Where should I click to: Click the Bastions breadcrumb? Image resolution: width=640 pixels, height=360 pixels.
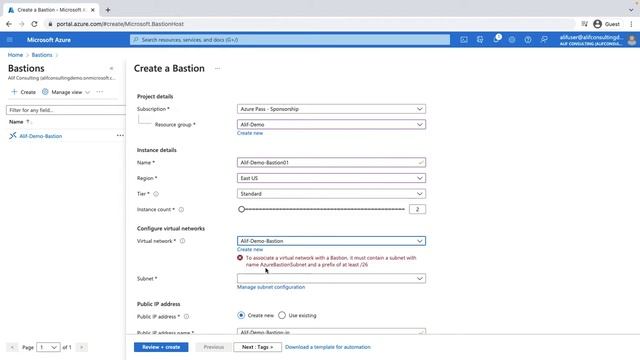point(42,55)
